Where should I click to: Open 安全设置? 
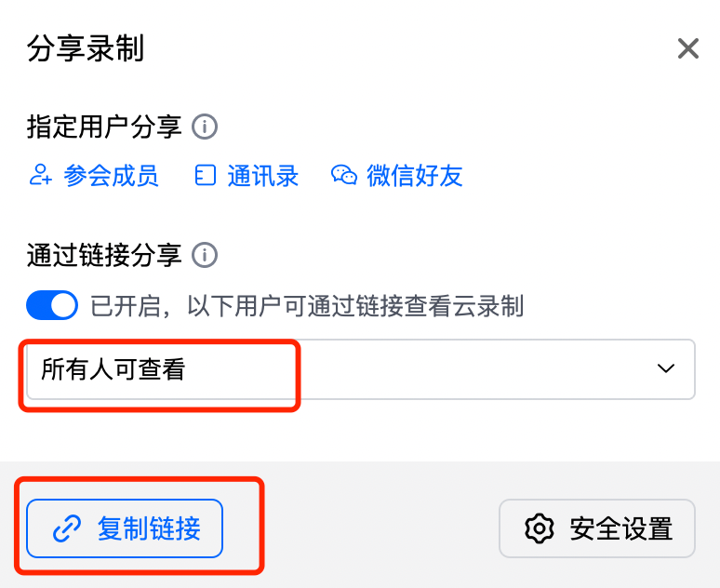(597, 528)
